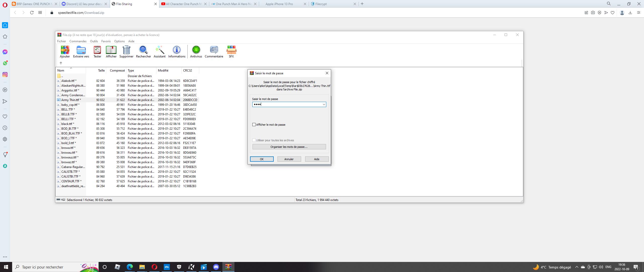Screen dimensions: 644x272
Task: Open the Favoris menu
Action: coord(106,41)
